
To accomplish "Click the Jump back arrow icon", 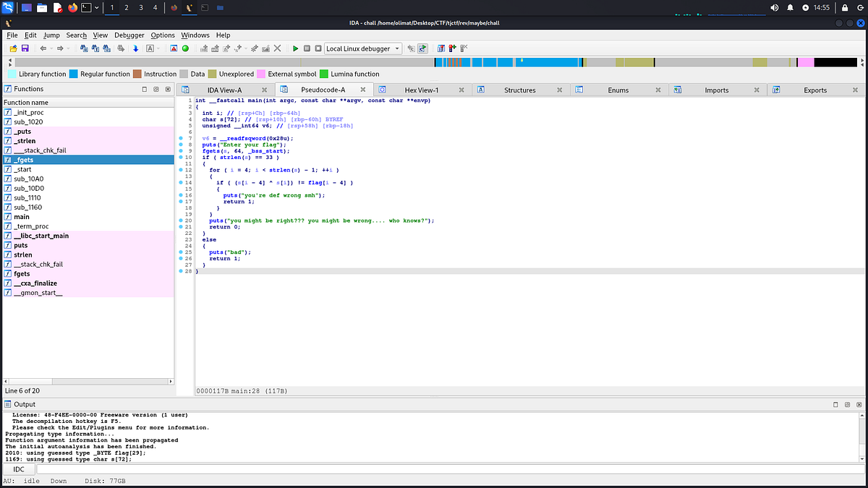I will 43,48.
